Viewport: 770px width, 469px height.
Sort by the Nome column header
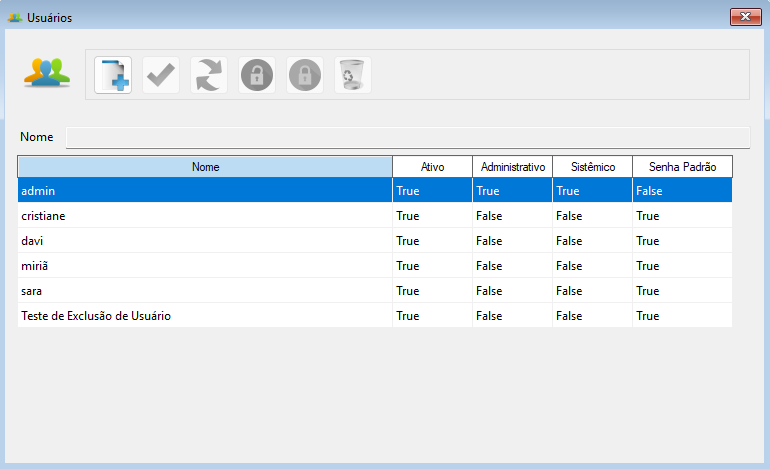(x=205, y=167)
